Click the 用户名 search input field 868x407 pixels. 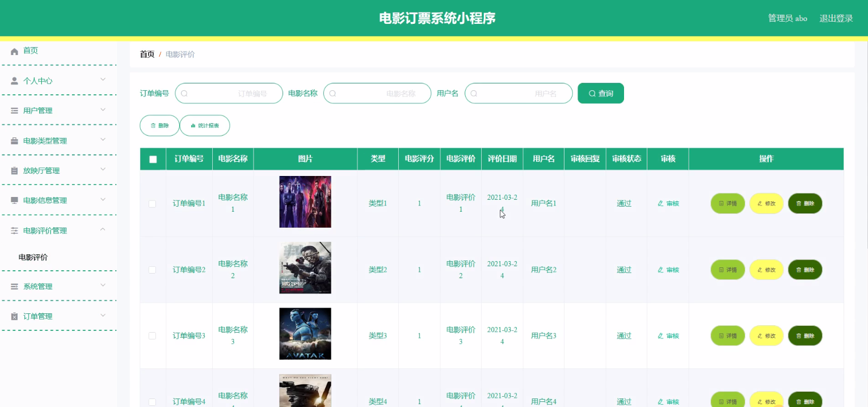click(x=519, y=94)
